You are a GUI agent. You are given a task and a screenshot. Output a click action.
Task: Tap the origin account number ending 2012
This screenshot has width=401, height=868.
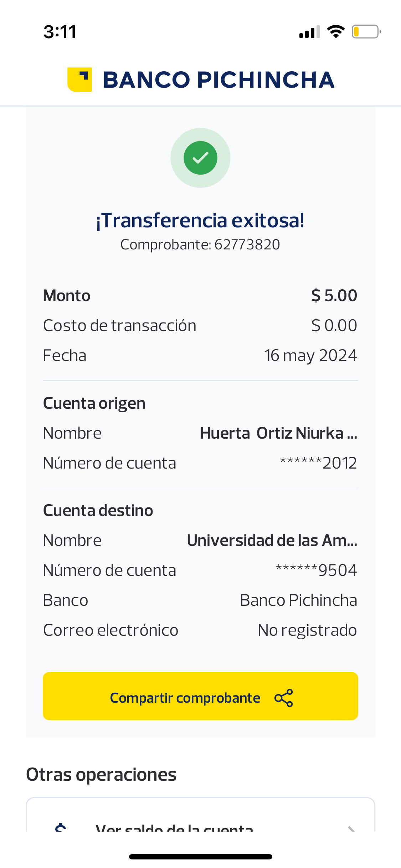click(318, 463)
